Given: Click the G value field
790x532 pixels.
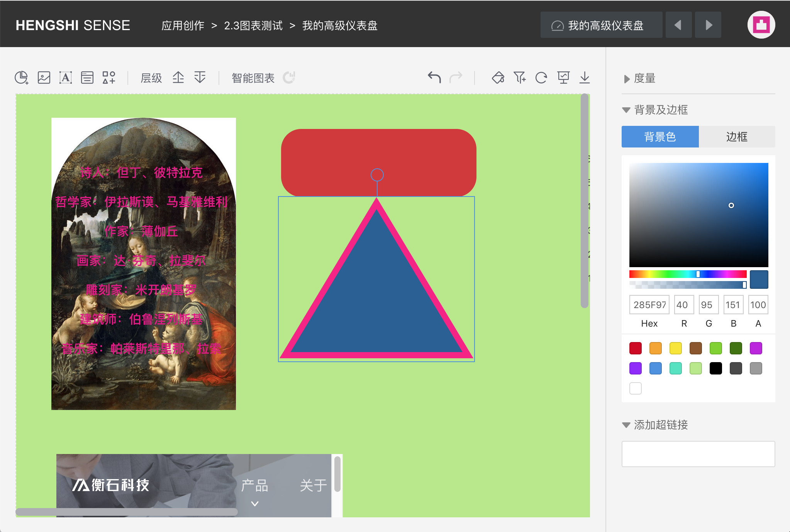Looking at the screenshot, I should [709, 305].
